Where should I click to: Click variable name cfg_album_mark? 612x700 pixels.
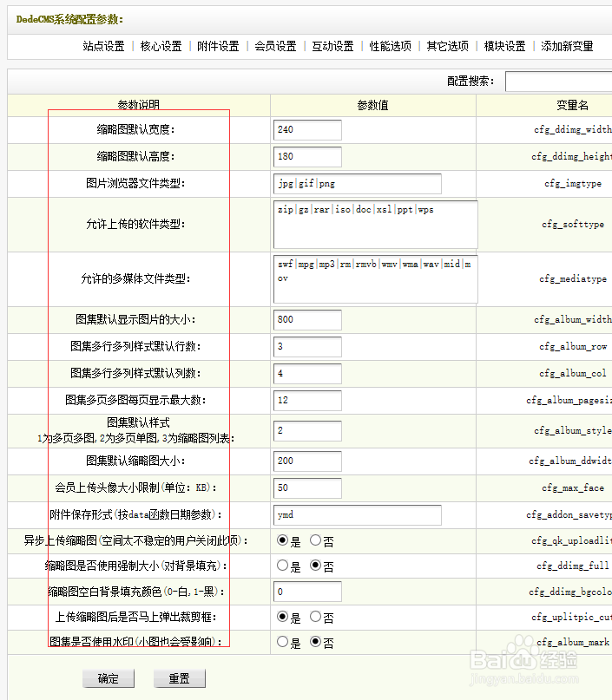(x=573, y=642)
